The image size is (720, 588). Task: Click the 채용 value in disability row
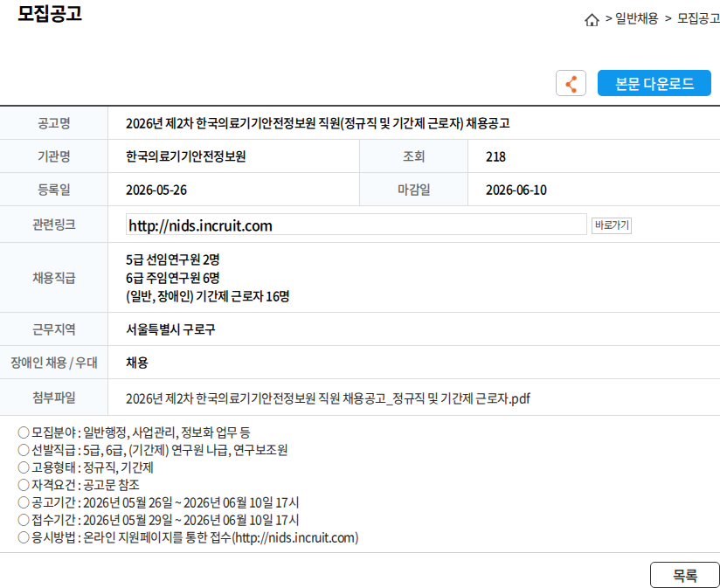[137, 363]
